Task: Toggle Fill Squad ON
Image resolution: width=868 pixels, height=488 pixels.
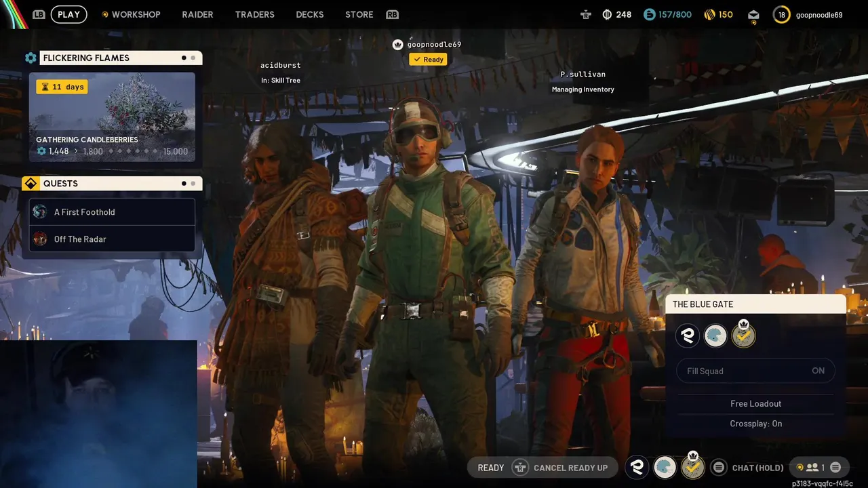Action: 756,371
